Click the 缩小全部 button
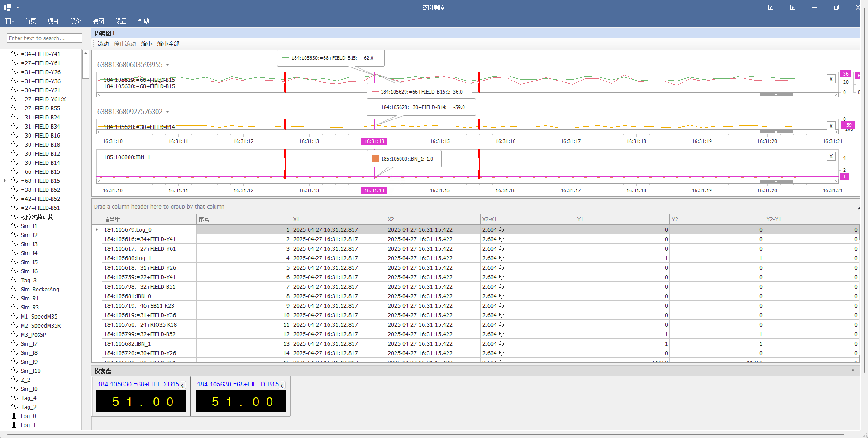This screenshot has height=438, width=868. 168,44
